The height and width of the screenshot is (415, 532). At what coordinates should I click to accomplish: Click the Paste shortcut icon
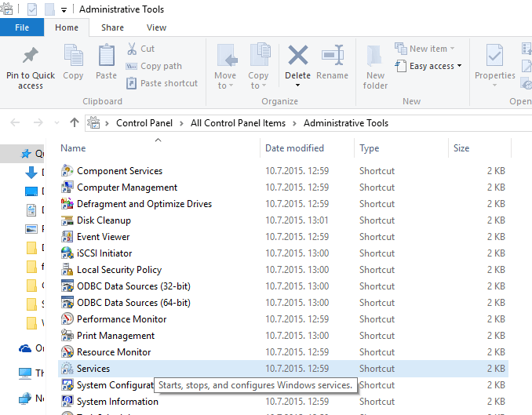click(x=131, y=83)
